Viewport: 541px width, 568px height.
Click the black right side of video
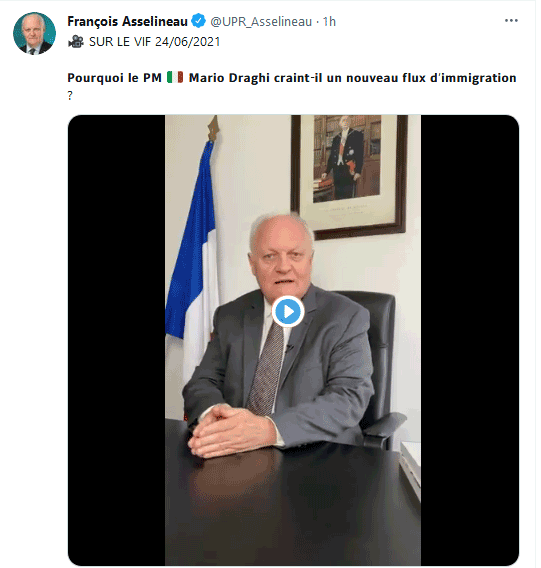click(470, 340)
